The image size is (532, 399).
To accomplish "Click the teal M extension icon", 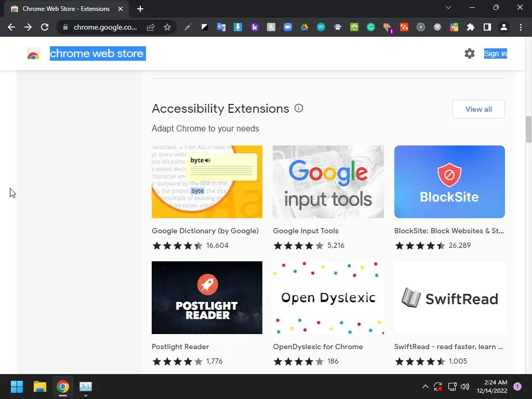I will click(321, 27).
